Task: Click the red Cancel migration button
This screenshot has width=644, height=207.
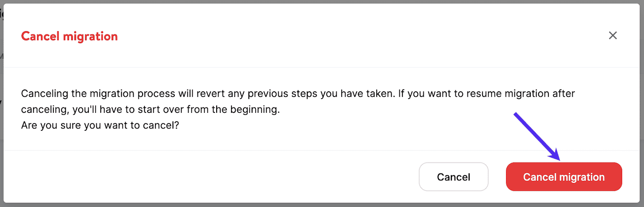Action: (563, 177)
